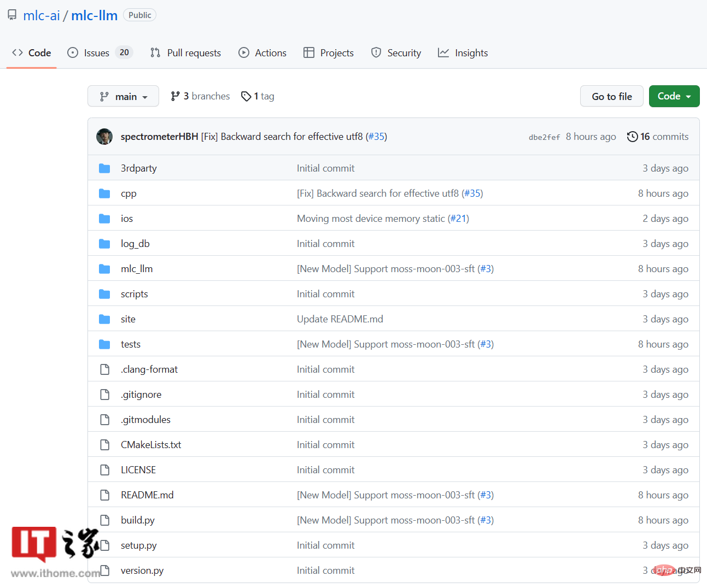Click the mlc_llm folder icon
This screenshot has height=588, width=707.
(x=104, y=269)
